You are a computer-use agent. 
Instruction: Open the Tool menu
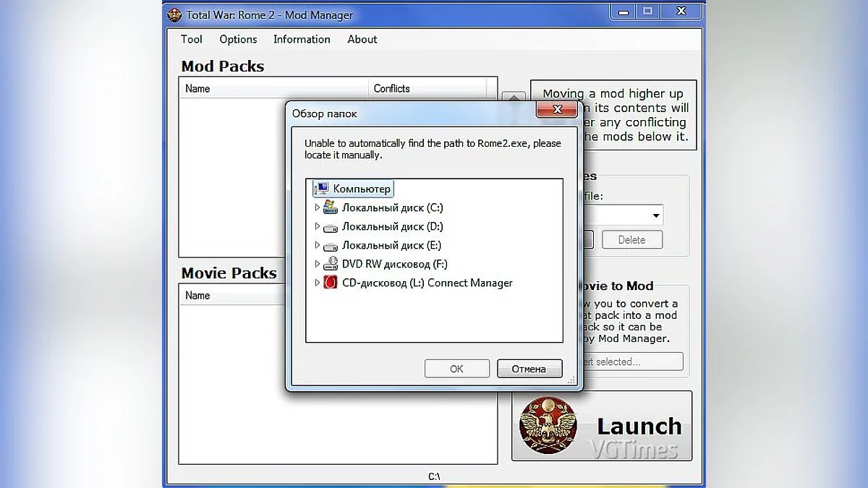(192, 39)
